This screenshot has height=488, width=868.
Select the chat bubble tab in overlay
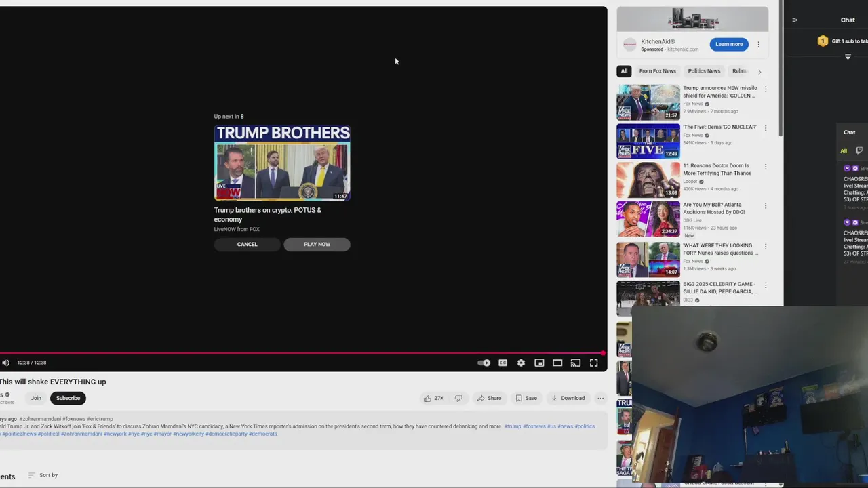click(859, 150)
